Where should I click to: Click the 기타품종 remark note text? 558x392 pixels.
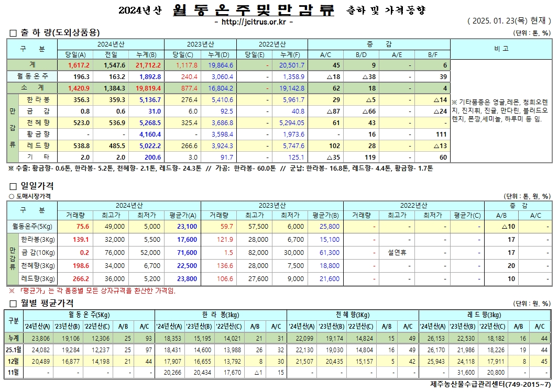(500, 110)
